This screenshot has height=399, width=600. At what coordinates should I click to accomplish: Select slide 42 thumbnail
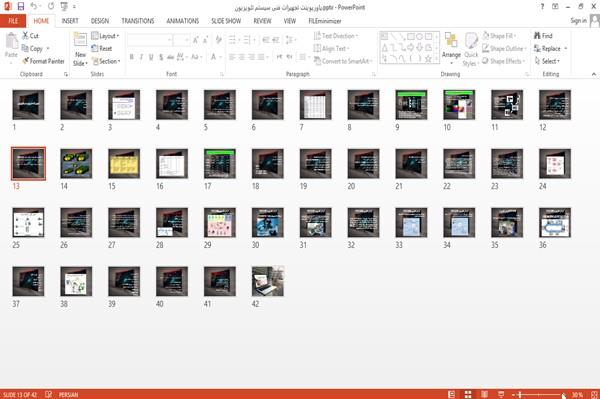(267, 281)
